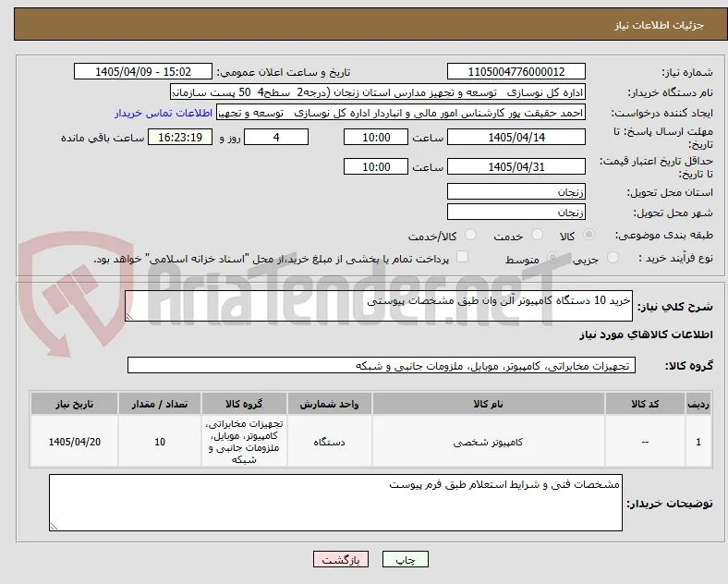Click the شماره نیاز number field
This screenshot has width=728, height=584.
click(x=516, y=71)
